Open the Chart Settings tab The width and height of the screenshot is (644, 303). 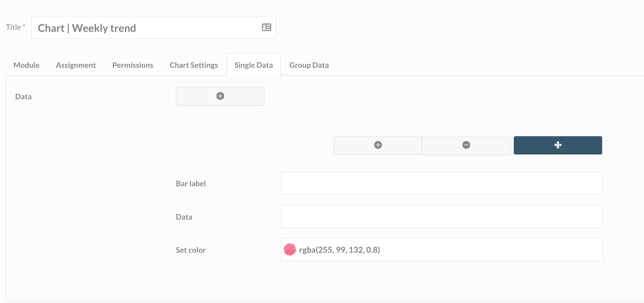pos(193,65)
